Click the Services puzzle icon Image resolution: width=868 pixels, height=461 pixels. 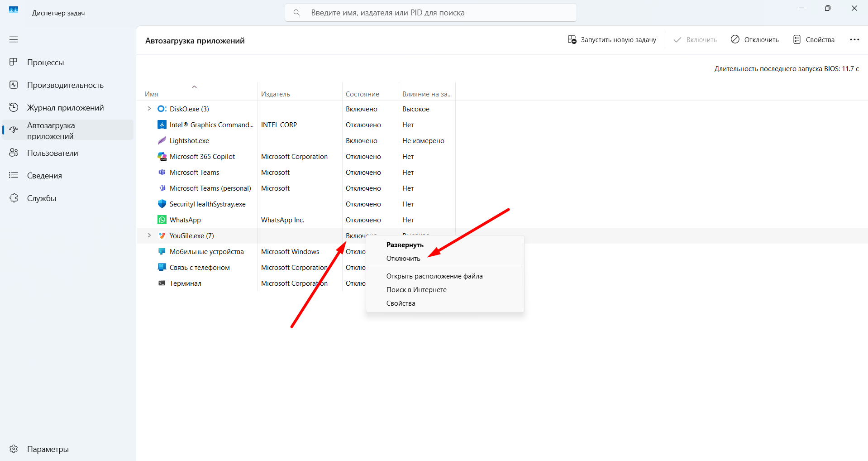(x=14, y=198)
